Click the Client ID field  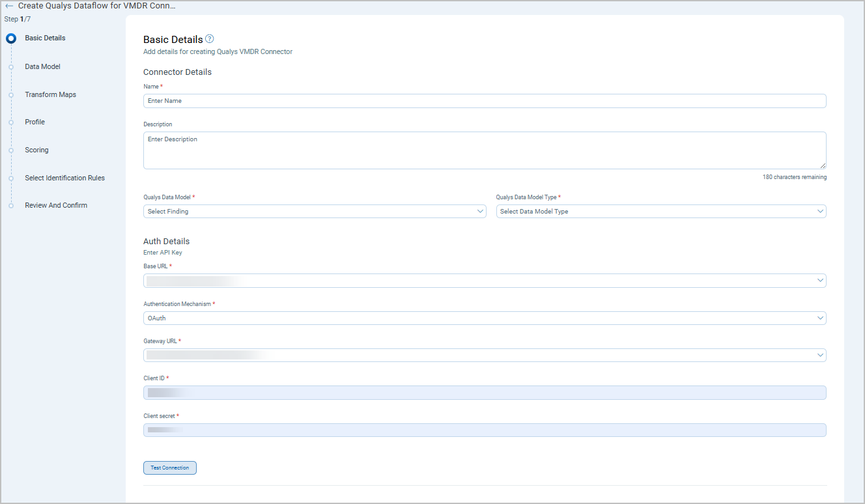485,393
